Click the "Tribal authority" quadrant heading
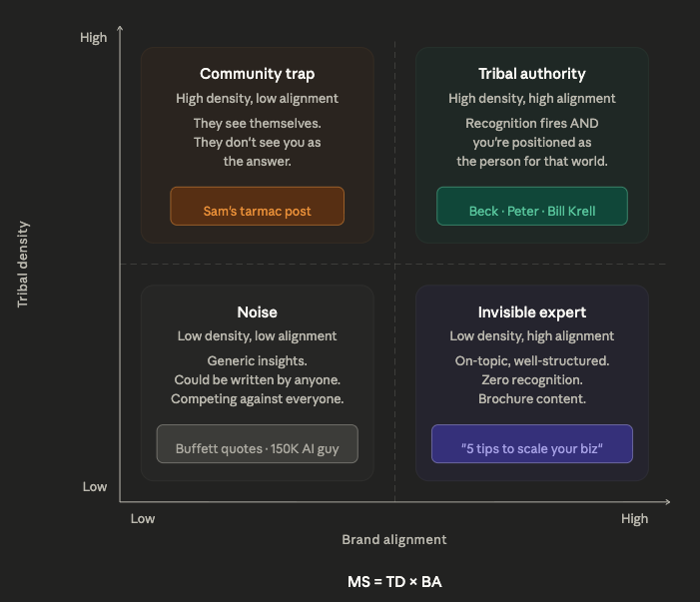Image resolution: width=700 pixels, height=602 pixels. (532, 74)
